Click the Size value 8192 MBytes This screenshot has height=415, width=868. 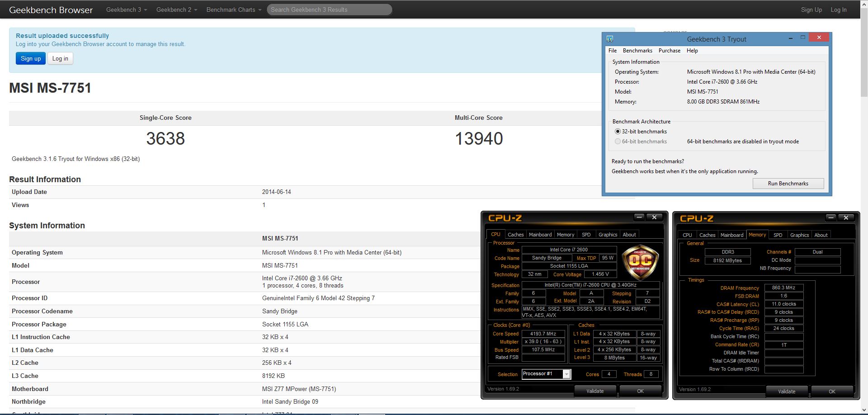[727, 260]
